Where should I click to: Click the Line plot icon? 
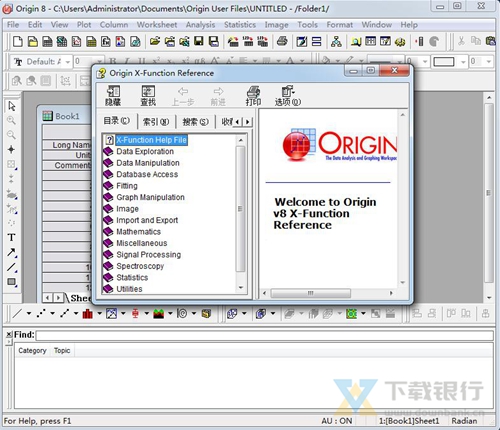(x=17, y=313)
